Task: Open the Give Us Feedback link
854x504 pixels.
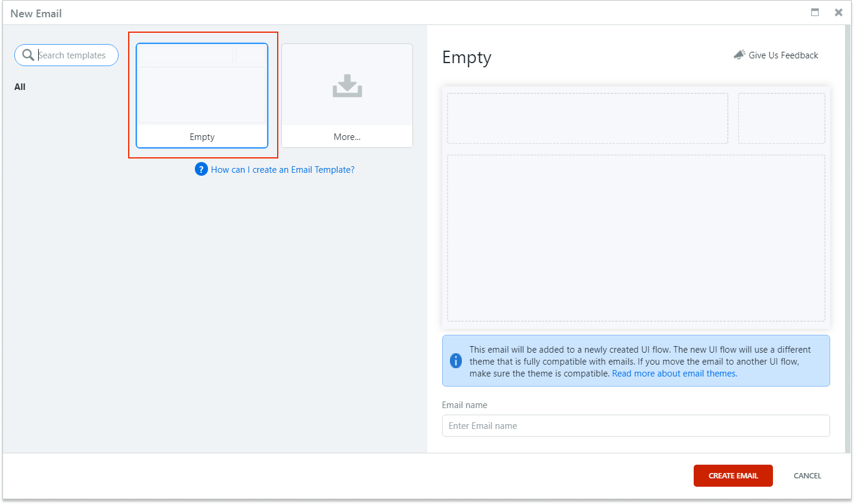Action: pyautogui.click(x=783, y=55)
